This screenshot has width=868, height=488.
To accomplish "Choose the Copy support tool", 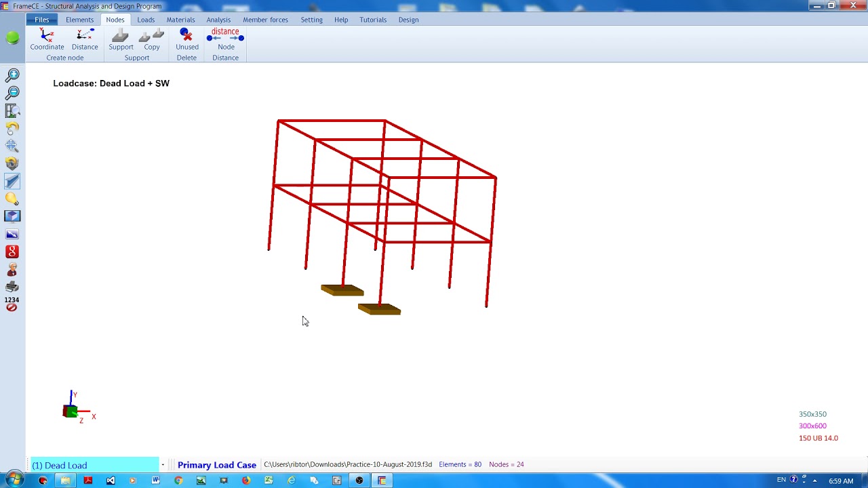I will [152, 40].
